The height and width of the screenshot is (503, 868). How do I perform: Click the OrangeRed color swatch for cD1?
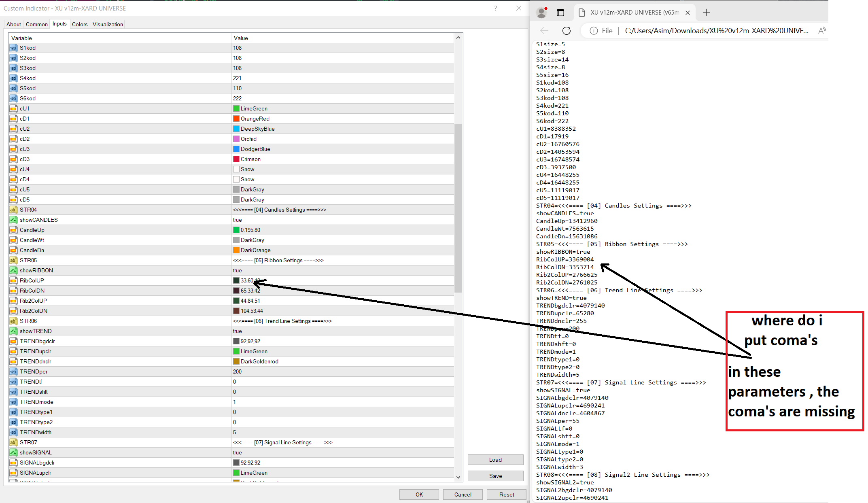pos(236,119)
